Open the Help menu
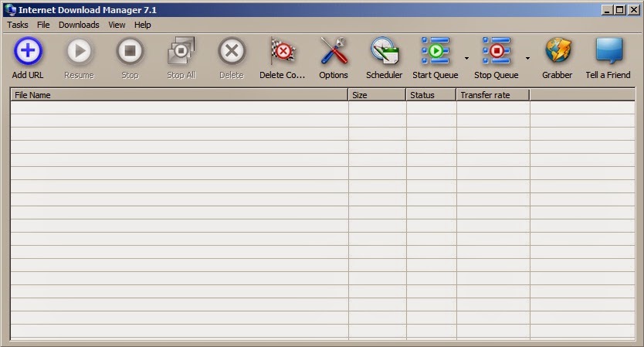This screenshot has height=347, width=644. coord(143,25)
